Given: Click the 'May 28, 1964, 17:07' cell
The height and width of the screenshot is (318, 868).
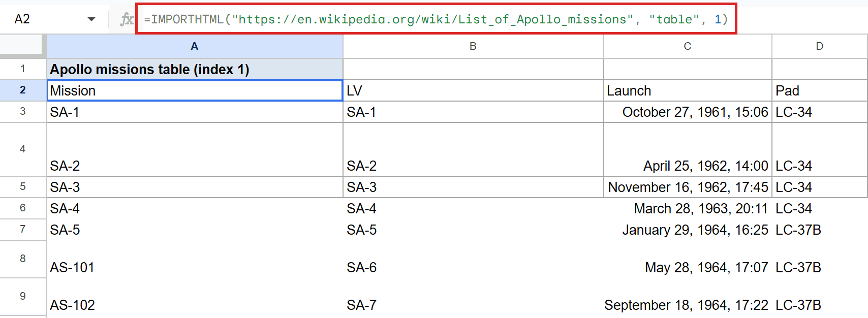Looking at the screenshot, I should tap(688, 259).
